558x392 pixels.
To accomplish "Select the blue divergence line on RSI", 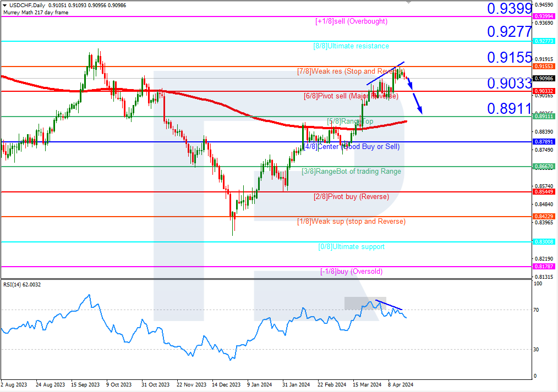I will pos(389,305).
